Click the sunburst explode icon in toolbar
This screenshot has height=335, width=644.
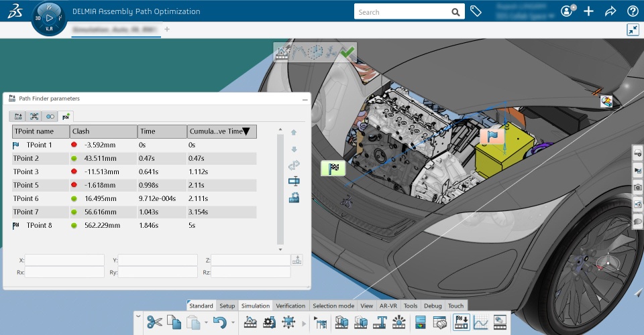point(398,322)
